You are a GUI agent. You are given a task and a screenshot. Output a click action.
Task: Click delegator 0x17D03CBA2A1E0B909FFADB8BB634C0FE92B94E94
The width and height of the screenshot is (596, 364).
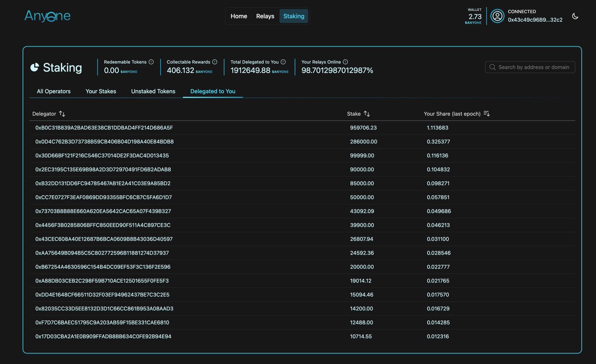pos(103,336)
